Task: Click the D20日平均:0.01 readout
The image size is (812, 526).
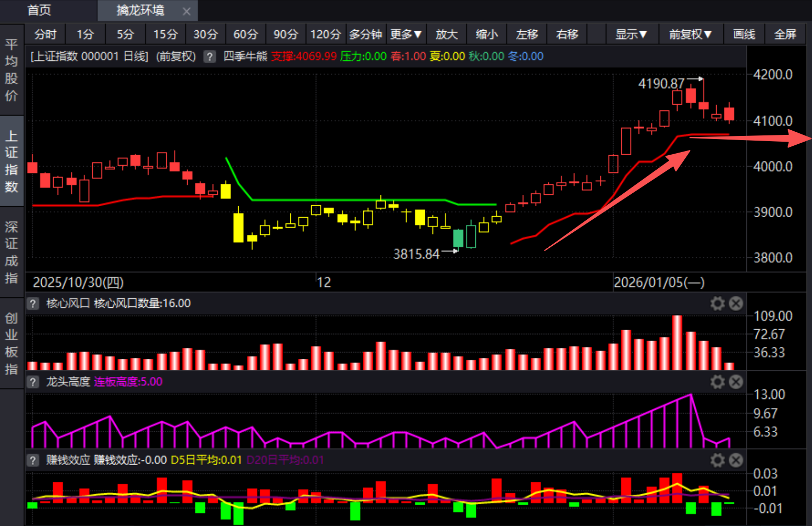Action: pos(285,460)
